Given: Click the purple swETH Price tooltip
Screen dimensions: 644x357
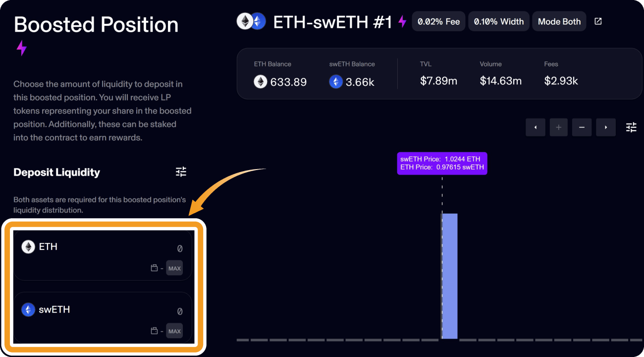Looking at the screenshot, I should [x=442, y=164].
